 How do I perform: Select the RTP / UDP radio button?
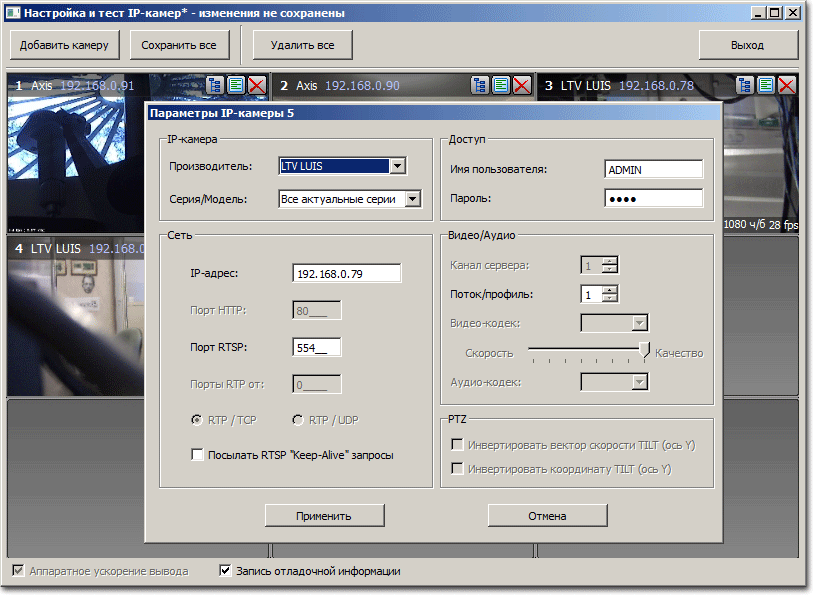(x=298, y=420)
